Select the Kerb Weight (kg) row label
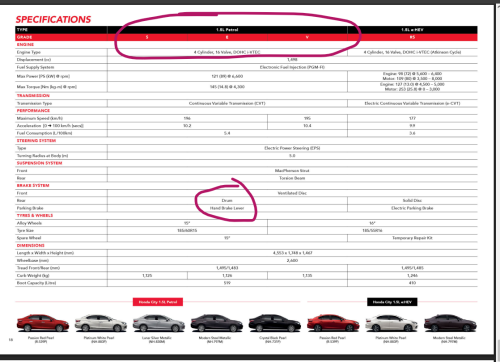 click(33, 276)
